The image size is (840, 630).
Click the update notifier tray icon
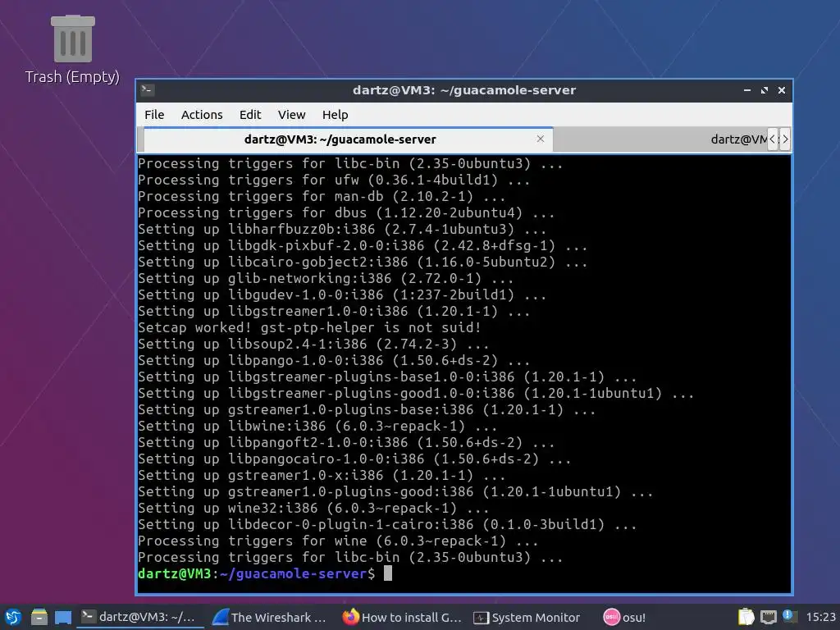click(789, 616)
